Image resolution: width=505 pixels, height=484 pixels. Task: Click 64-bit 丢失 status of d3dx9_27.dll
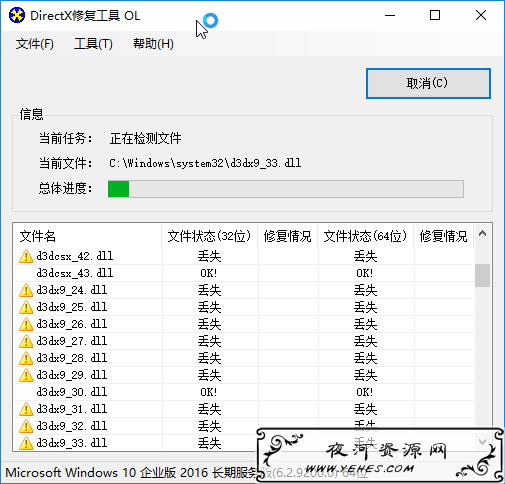[x=365, y=341]
